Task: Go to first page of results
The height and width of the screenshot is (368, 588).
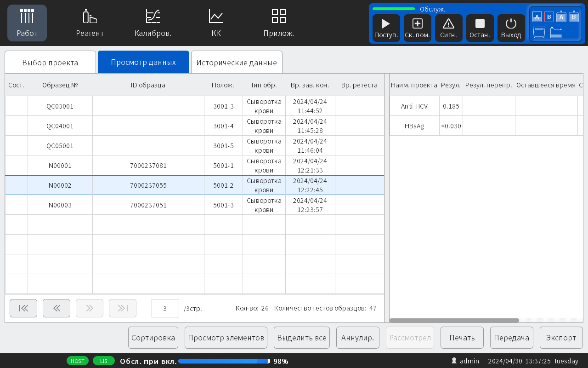Action: tap(23, 308)
